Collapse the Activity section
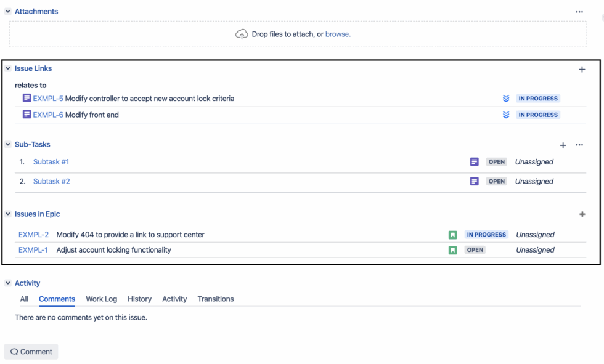 [x=7, y=283]
